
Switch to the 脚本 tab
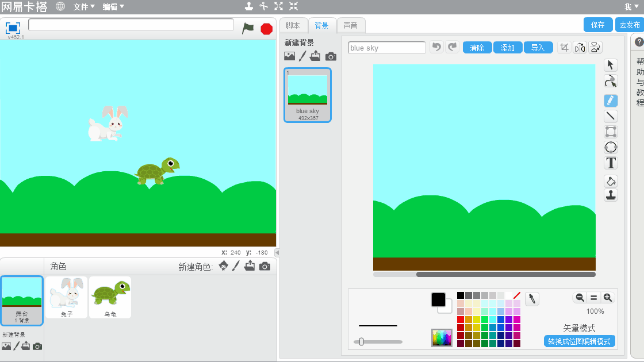(293, 25)
